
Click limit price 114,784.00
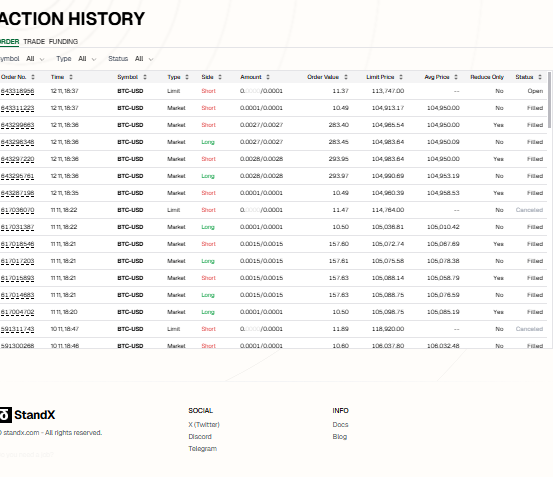388,210
